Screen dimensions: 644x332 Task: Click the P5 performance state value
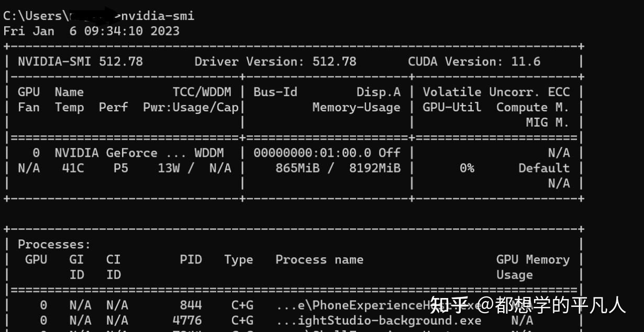[120, 168]
